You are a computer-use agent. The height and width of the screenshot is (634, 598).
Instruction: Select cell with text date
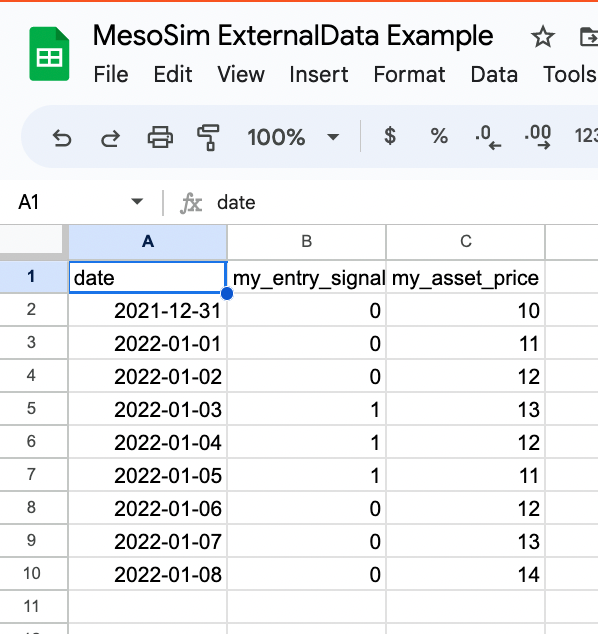click(x=148, y=277)
